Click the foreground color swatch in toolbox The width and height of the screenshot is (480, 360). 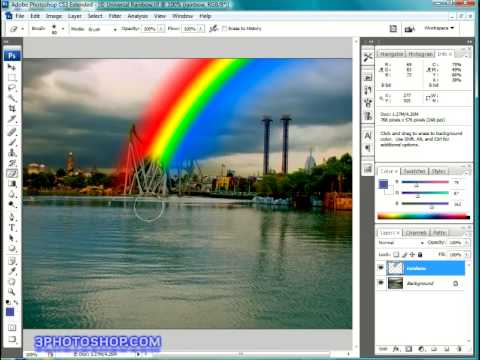[x=10, y=312]
